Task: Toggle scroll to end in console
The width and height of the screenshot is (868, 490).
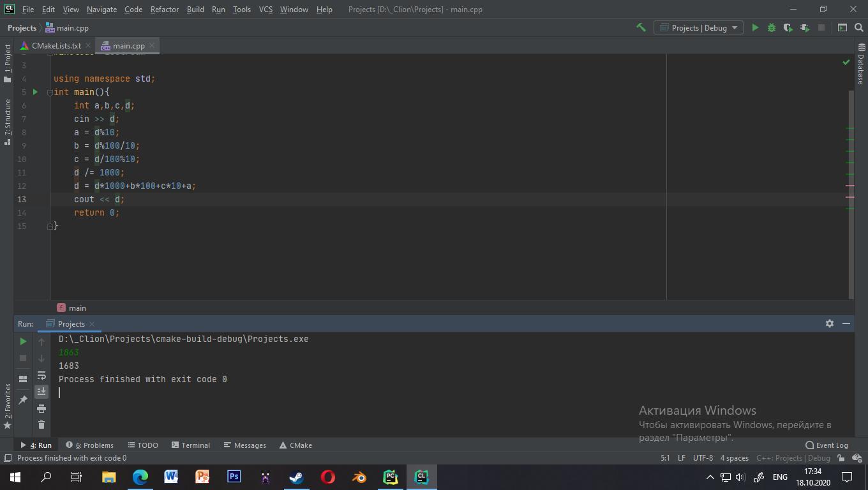Action: 41,391
